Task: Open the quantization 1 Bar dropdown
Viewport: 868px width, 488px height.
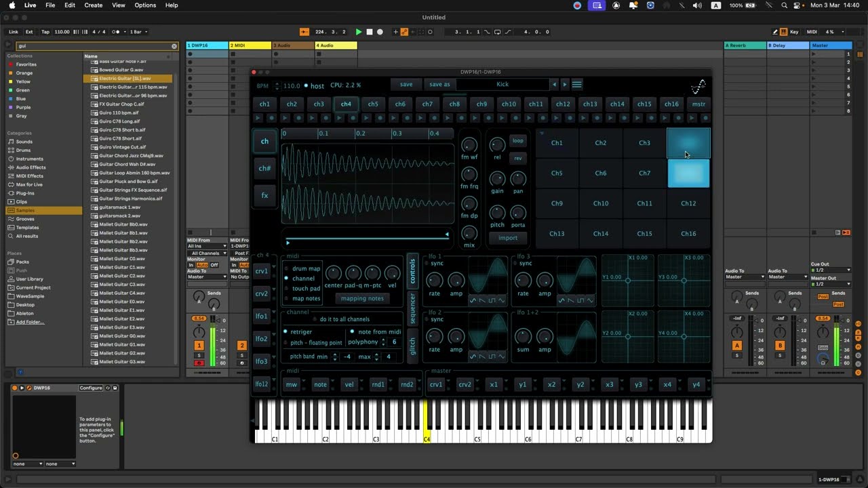Action: pos(138,32)
